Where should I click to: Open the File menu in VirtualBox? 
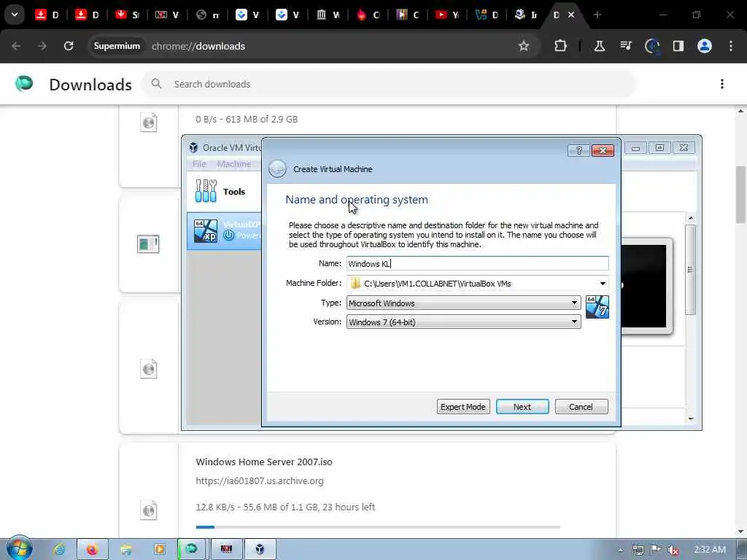click(199, 164)
